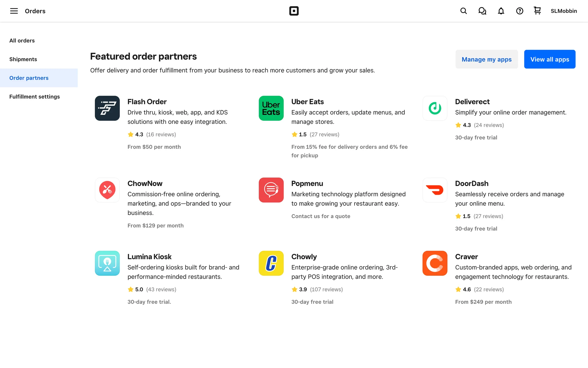Click the Chowly app icon
This screenshot has height=368, width=588.
pos(271,263)
